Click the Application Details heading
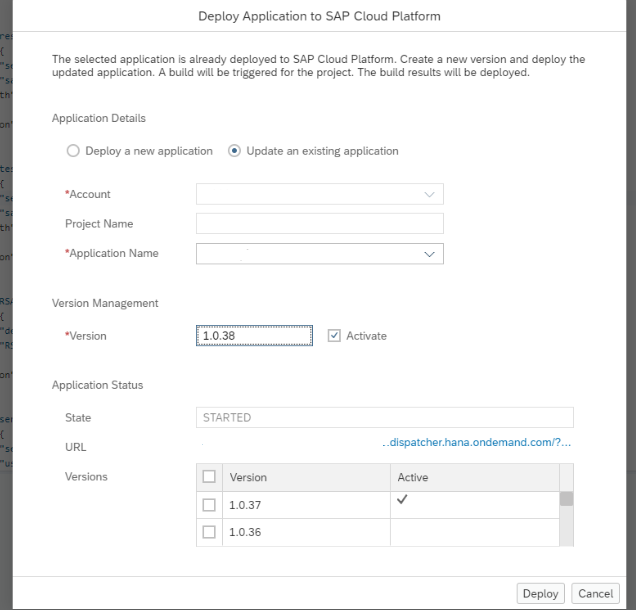Viewport: 636px width, 610px height. [x=99, y=118]
